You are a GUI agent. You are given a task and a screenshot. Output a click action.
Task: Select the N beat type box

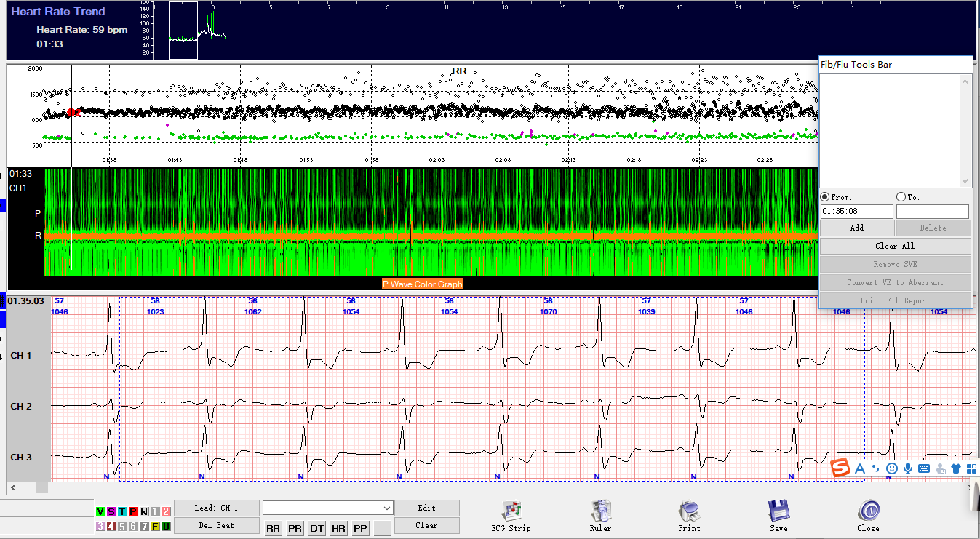click(x=144, y=511)
